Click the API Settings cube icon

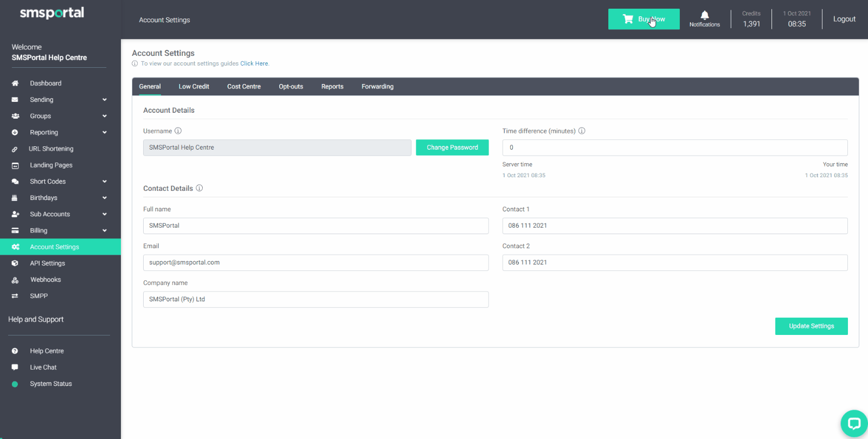15,263
